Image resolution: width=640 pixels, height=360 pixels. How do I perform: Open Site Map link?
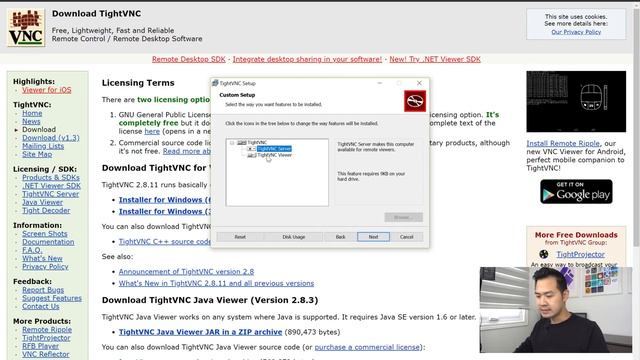37,154
